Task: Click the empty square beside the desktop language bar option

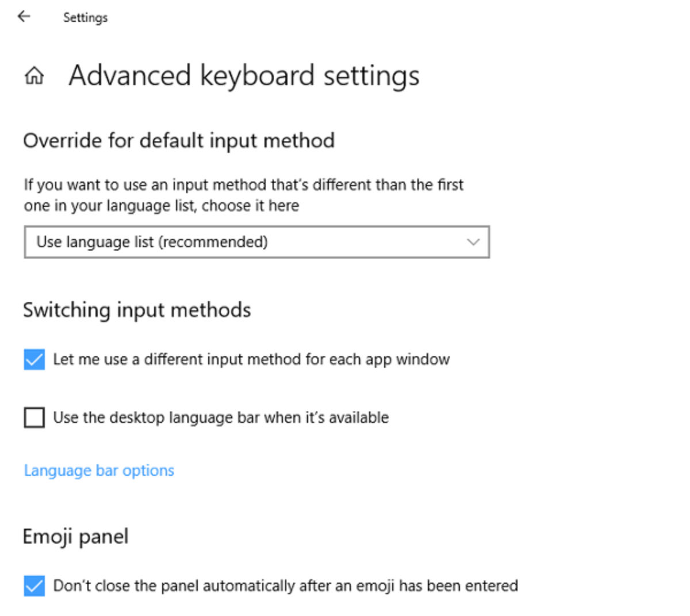Action: 34,418
